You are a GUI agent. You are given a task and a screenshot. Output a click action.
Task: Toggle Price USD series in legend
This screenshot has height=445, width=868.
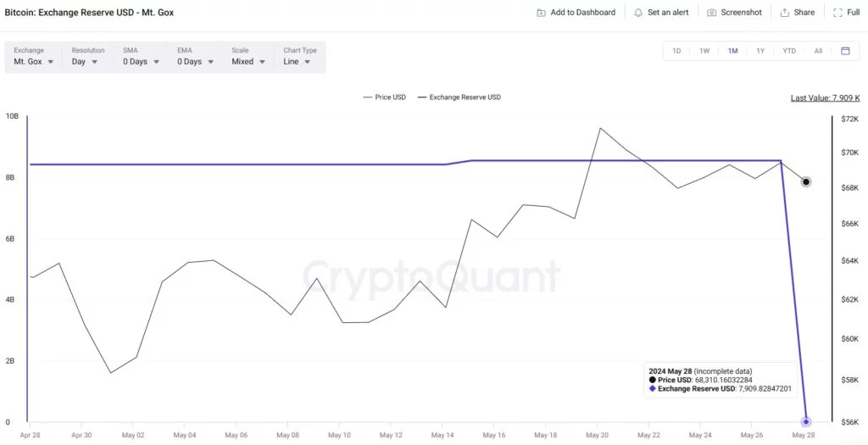[384, 97]
